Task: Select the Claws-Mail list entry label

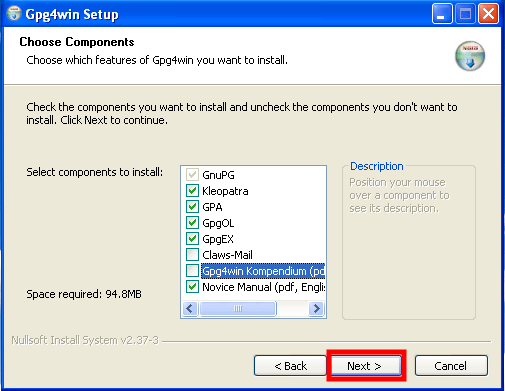Action: 227,255
